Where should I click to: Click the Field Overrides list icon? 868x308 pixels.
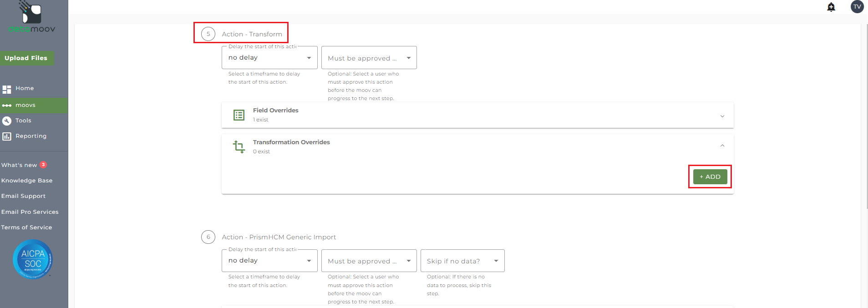[239, 115]
